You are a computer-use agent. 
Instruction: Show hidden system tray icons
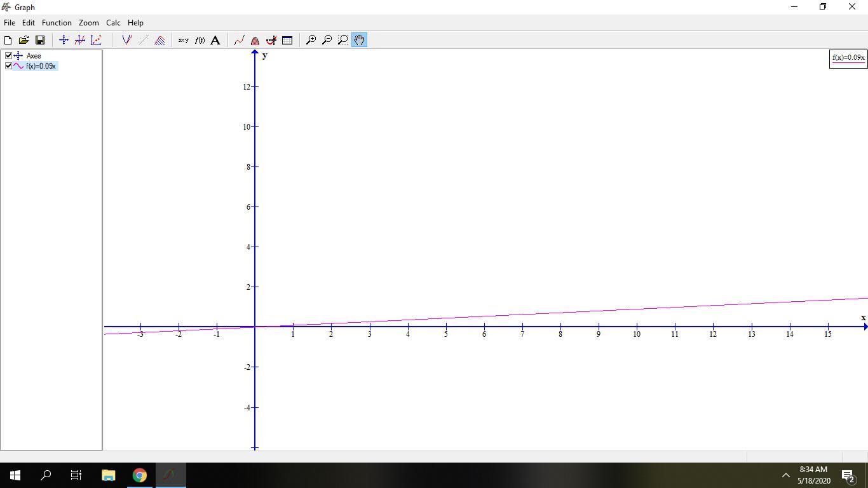785,475
